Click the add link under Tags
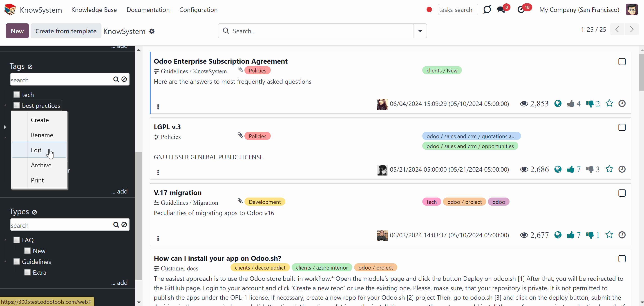644x306 pixels. 119,191
